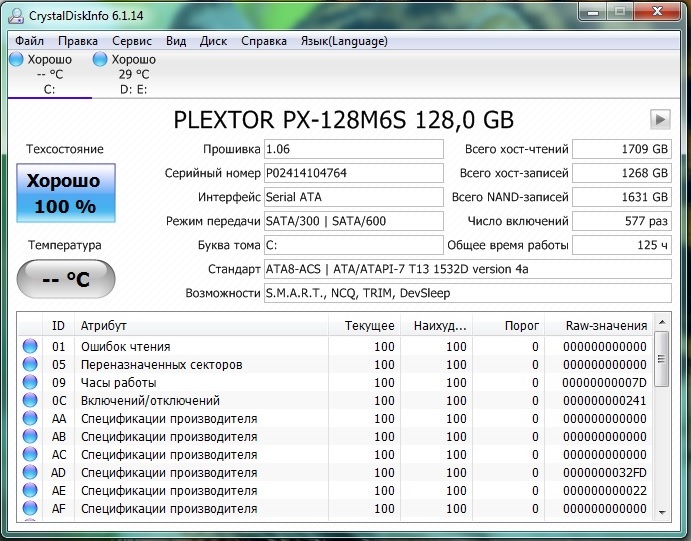691x541 pixels.
Task: Click status icon of attribute 0C row
Action: tap(30, 400)
